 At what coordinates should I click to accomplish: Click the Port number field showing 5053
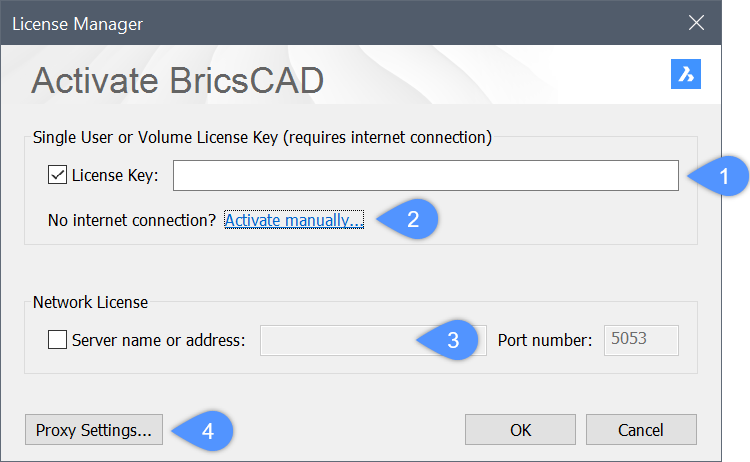[641, 340]
